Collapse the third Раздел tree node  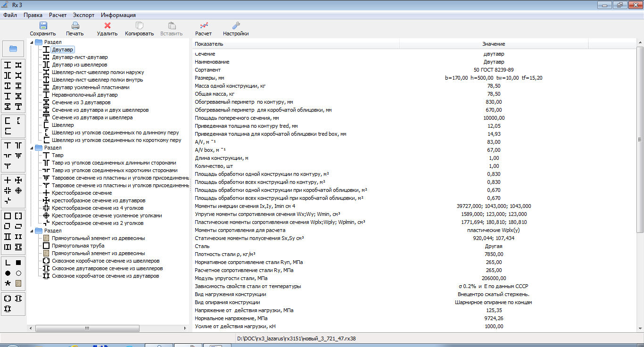point(33,231)
